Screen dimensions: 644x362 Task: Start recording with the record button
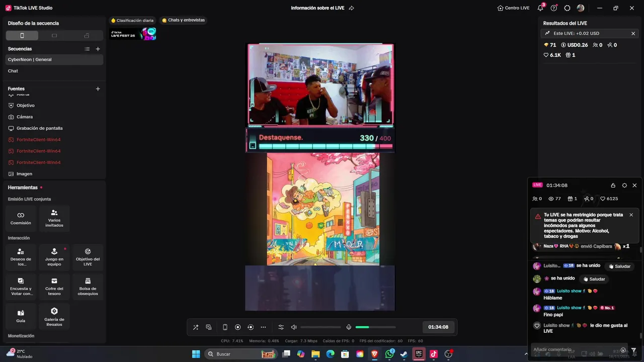[238, 327]
